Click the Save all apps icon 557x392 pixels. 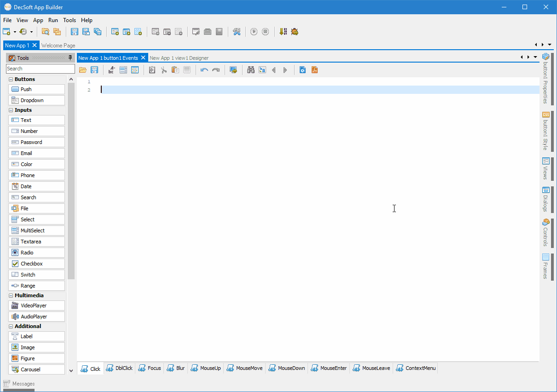(x=98, y=32)
